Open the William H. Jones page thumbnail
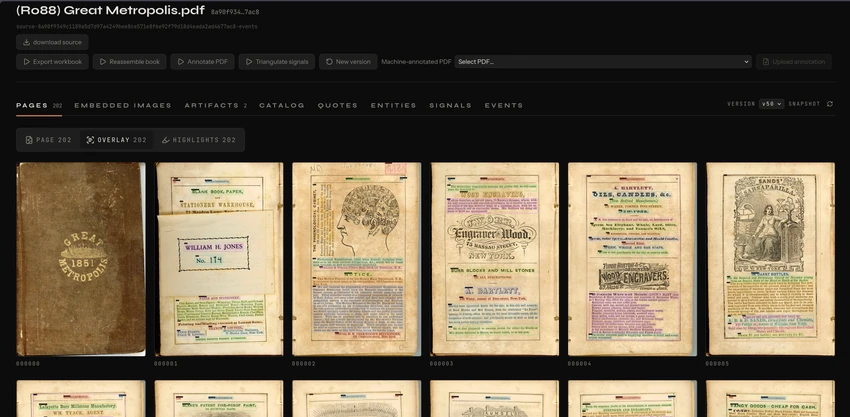This screenshot has height=417, width=850. pyautogui.click(x=218, y=259)
